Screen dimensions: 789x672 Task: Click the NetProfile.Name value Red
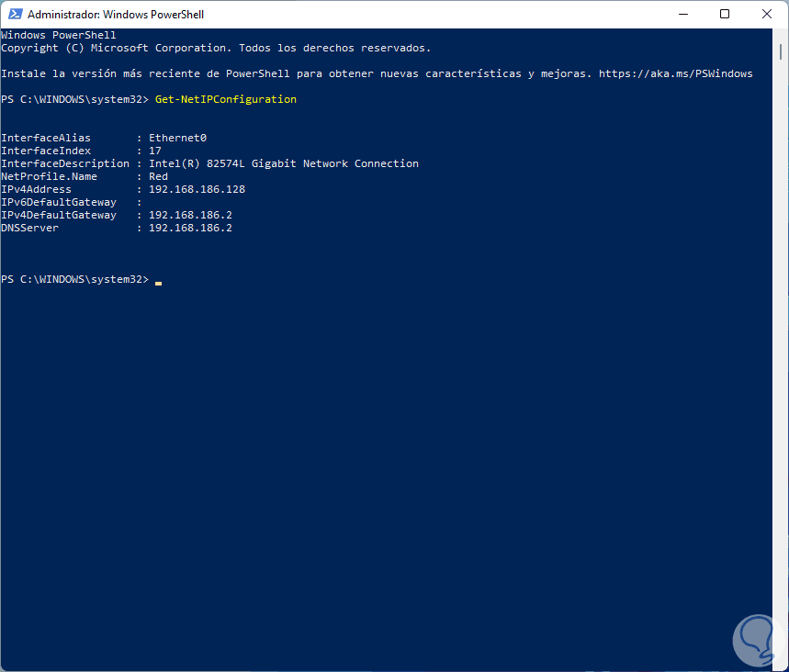[x=158, y=176]
